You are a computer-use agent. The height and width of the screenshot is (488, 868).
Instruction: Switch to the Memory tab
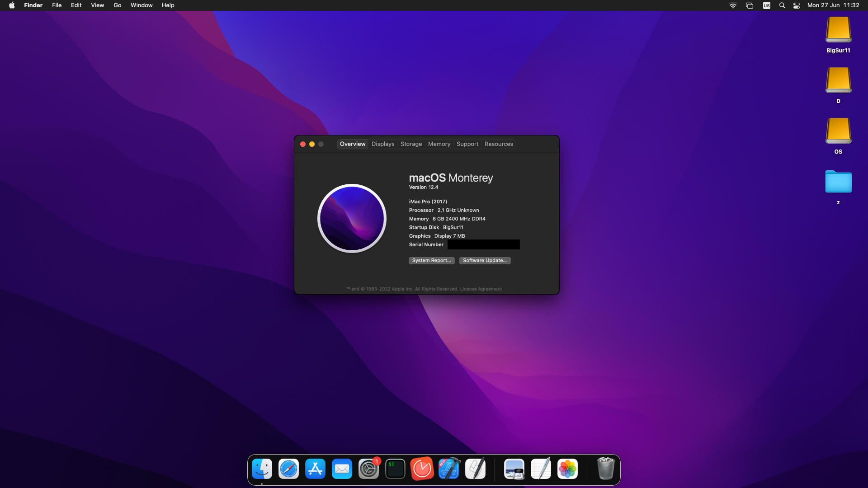pos(439,144)
